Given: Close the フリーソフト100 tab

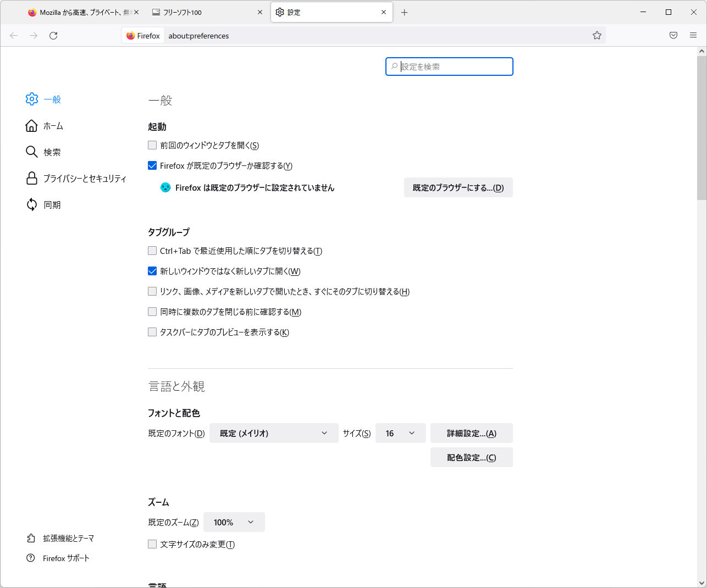Looking at the screenshot, I should [x=260, y=12].
